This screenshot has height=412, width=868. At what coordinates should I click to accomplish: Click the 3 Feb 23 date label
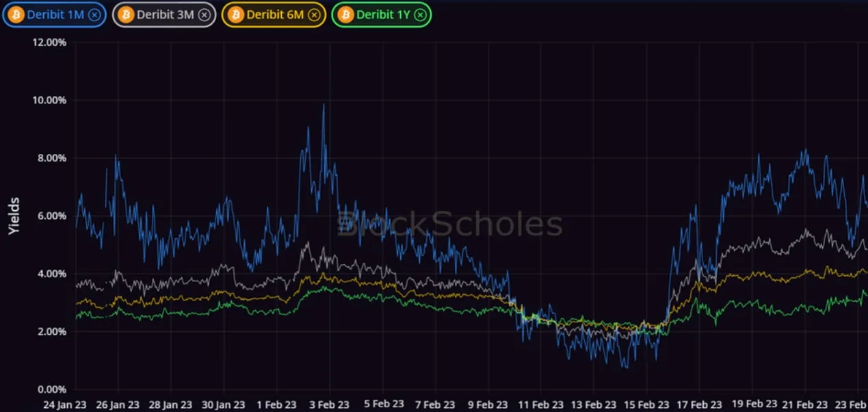coord(329,404)
